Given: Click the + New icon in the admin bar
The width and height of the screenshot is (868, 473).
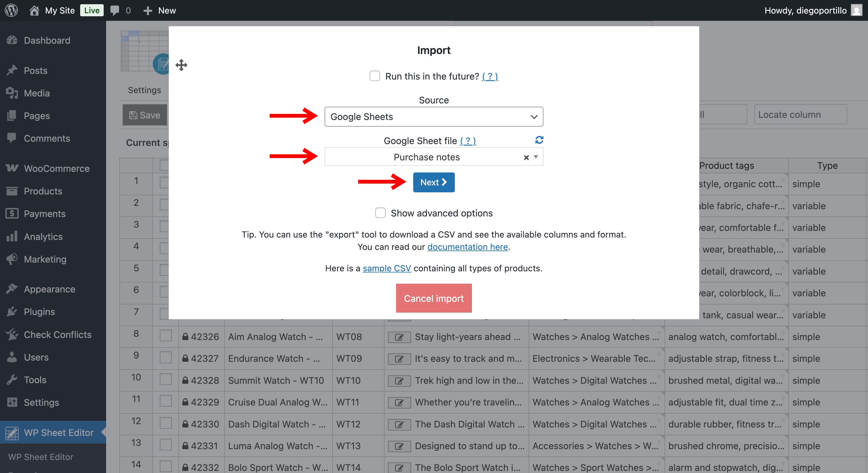Looking at the screenshot, I should click(x=148, y=11).
